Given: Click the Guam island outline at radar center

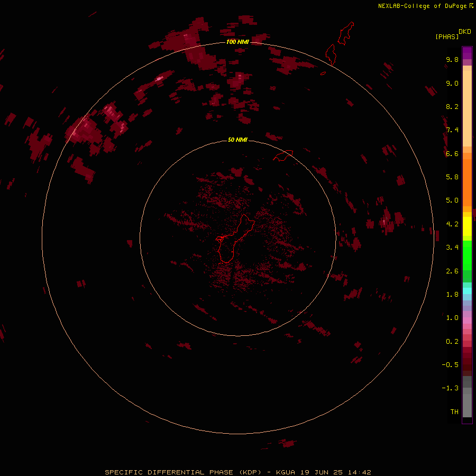Looking at the screenshot, I should click(235, 239).
